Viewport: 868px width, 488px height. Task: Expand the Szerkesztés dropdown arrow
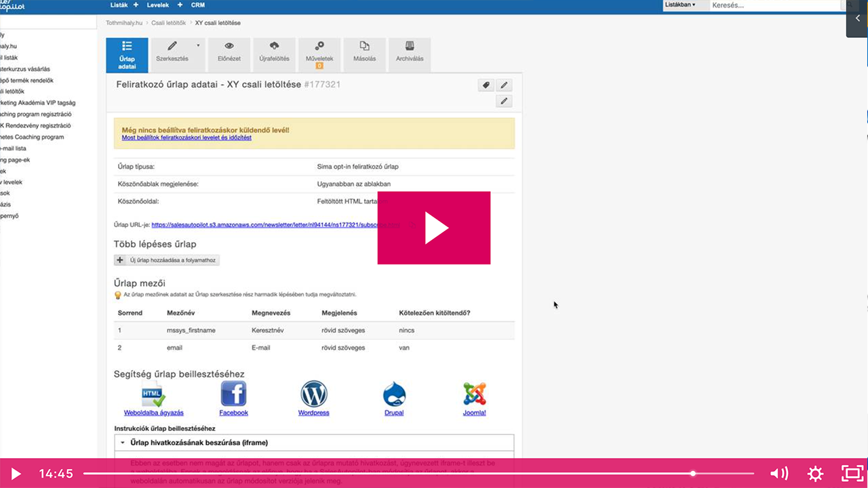[x=199, y=45]
